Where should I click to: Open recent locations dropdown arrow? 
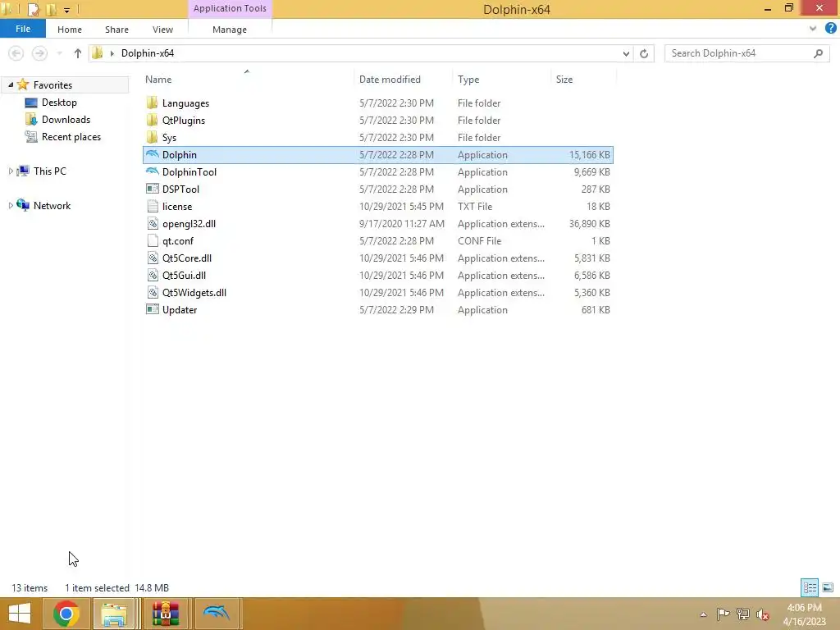tap(59, 53)
